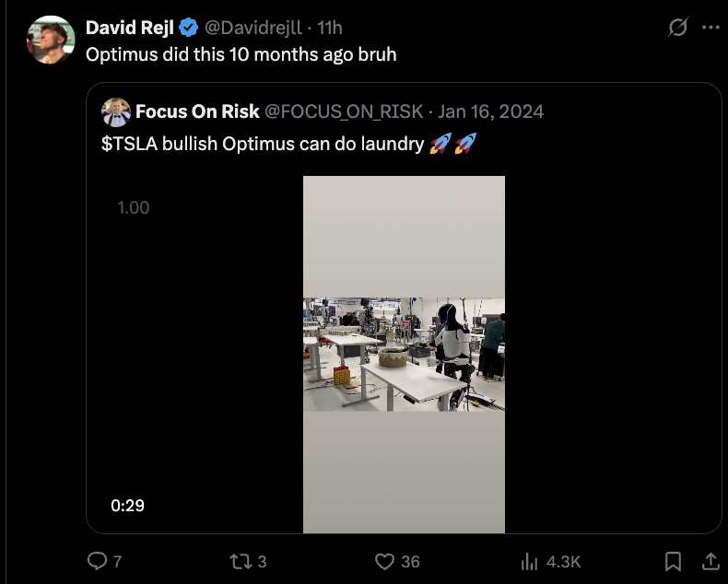The image size is (728, 584).
Task: Click the $TSLA bullish quoted text
Action: pyautogui.click(x=263, y=145)
